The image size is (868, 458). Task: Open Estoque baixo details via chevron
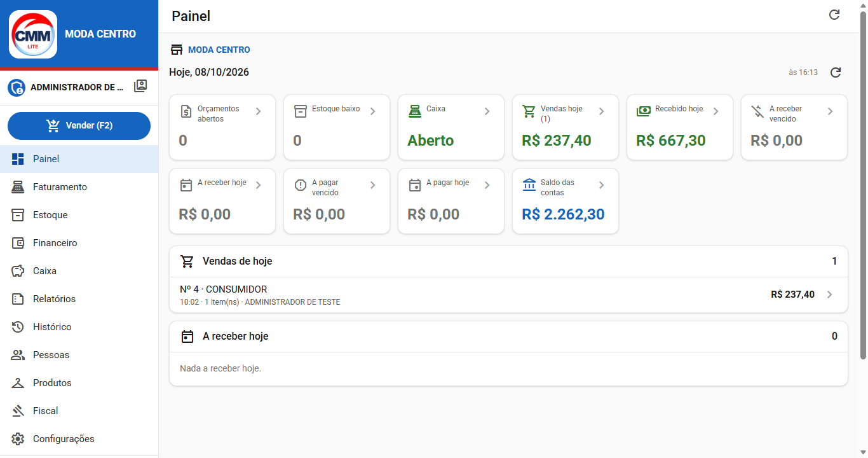coord(372,111)
